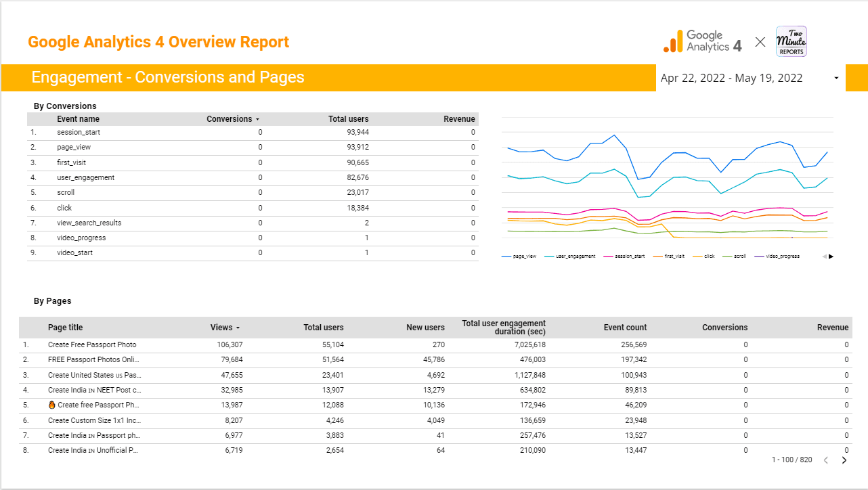Click the 'By Pages' section label

[52, 301]
